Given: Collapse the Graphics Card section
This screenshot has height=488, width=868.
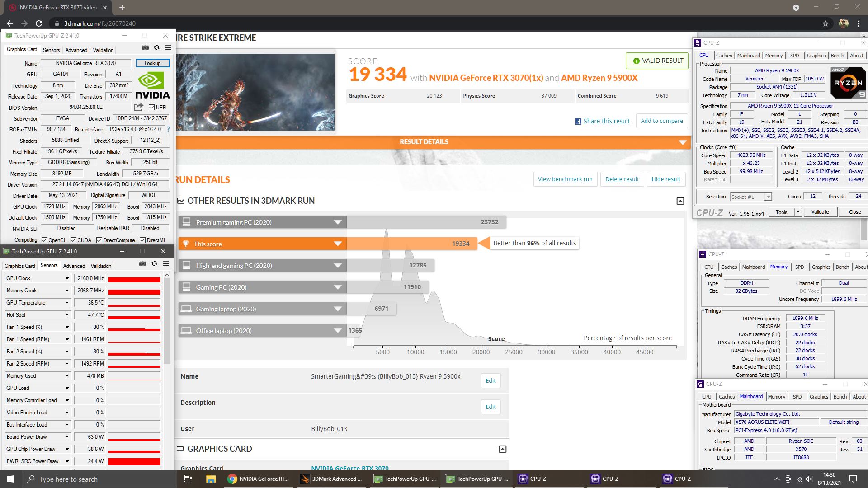Looking at the screenshot, I should click(x=502, y=449).
